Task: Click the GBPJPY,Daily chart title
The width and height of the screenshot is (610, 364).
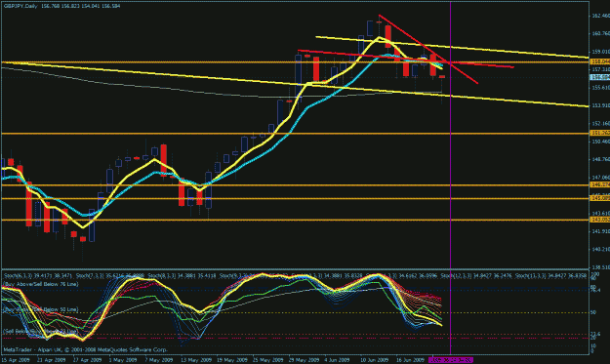Action: pos(20,6)
